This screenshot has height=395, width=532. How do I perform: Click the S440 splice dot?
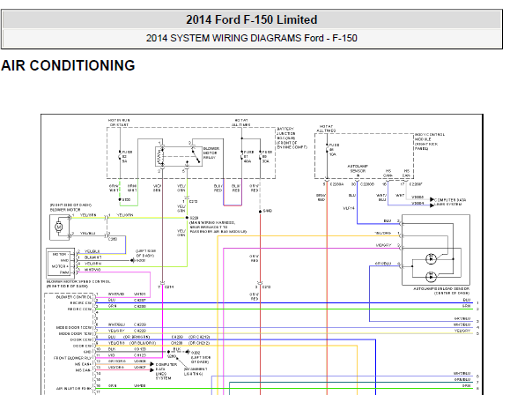[260, 212]
